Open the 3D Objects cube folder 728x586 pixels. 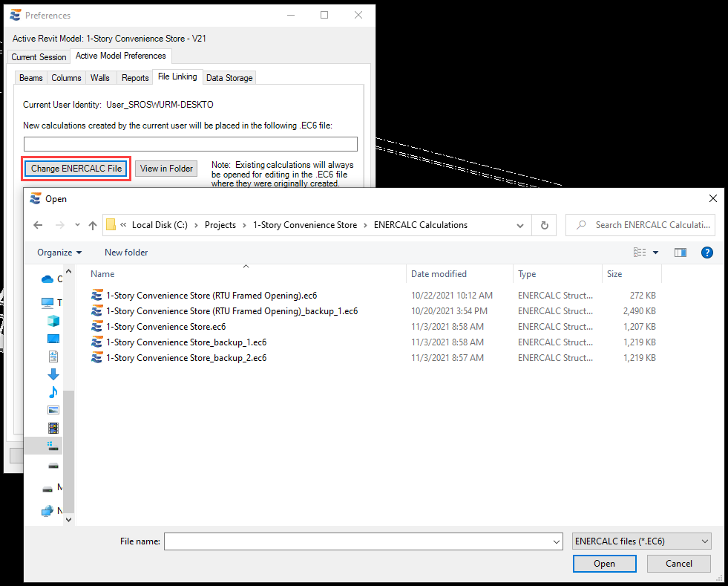pos(53,321)
